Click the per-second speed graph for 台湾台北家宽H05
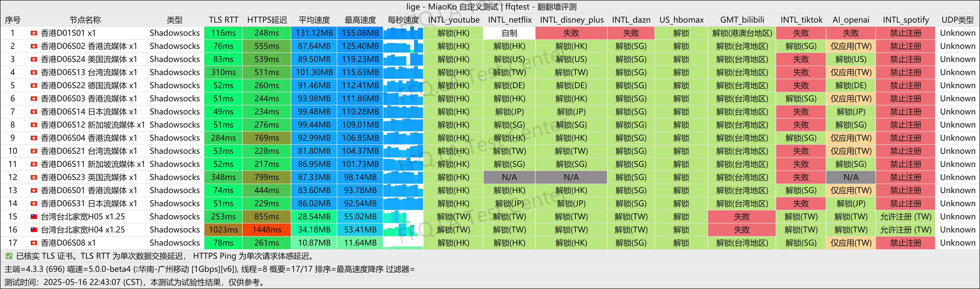 [x=403, y=217]
